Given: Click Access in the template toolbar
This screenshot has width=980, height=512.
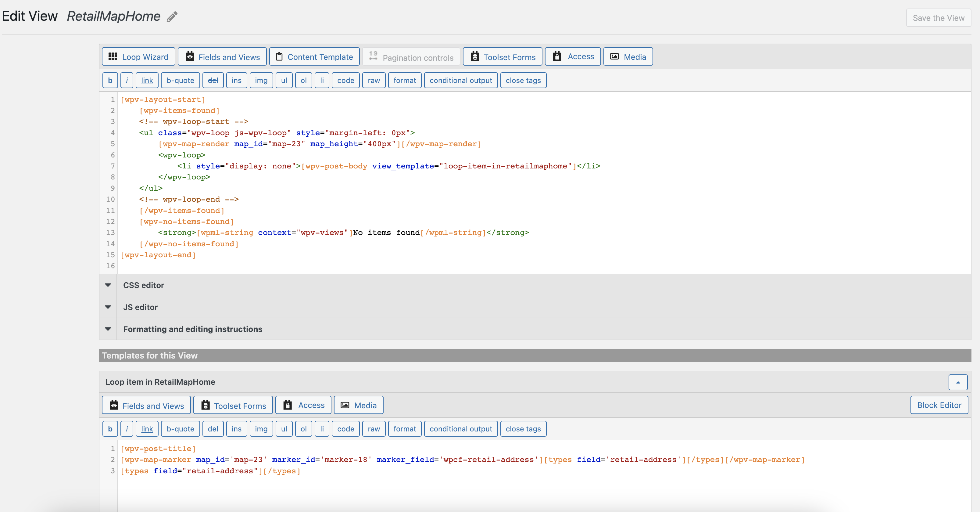Looking at the screenshot, I should tap(303, 406).
